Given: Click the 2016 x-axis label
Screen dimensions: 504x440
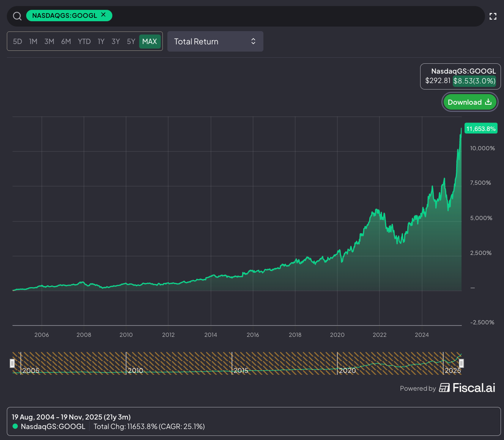Looking at the screenshot, I should pyautogui.click(x=253, y=335).
